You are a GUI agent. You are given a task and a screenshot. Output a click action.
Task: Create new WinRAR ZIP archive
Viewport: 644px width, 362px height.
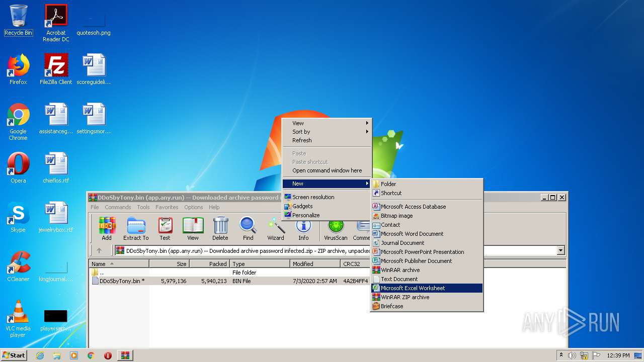click(x=427, y=297)
